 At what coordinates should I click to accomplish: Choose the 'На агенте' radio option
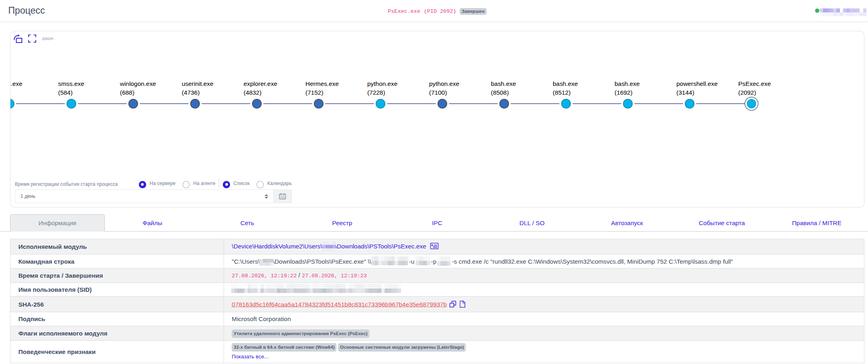pos(186,185)
